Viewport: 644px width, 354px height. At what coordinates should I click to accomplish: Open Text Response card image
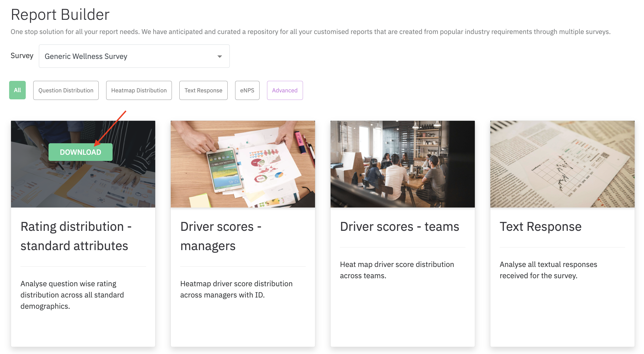point(562,164)
